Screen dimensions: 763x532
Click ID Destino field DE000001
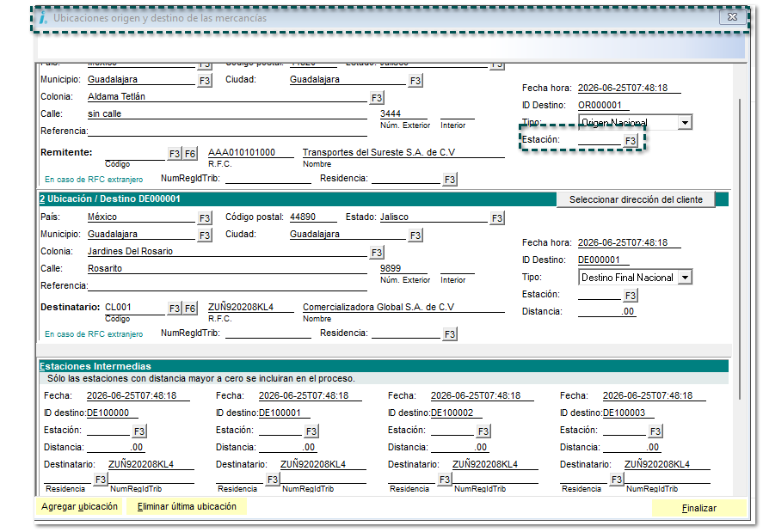(x=603, y=260)
